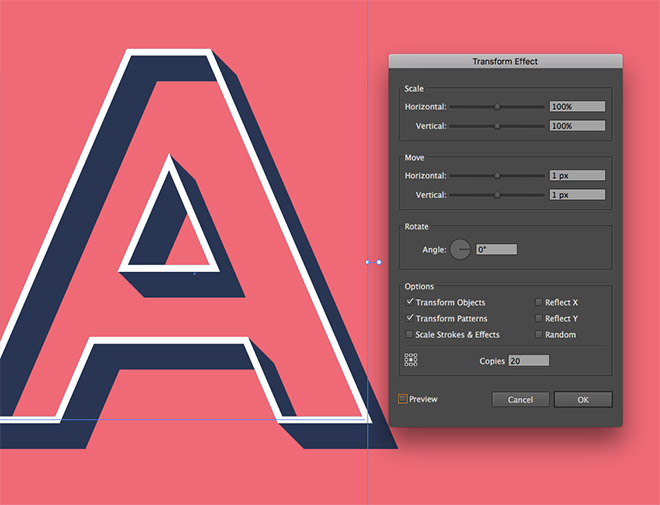
Task: Tick the Reflect X checkbox
Action: (x=539, y=302)
